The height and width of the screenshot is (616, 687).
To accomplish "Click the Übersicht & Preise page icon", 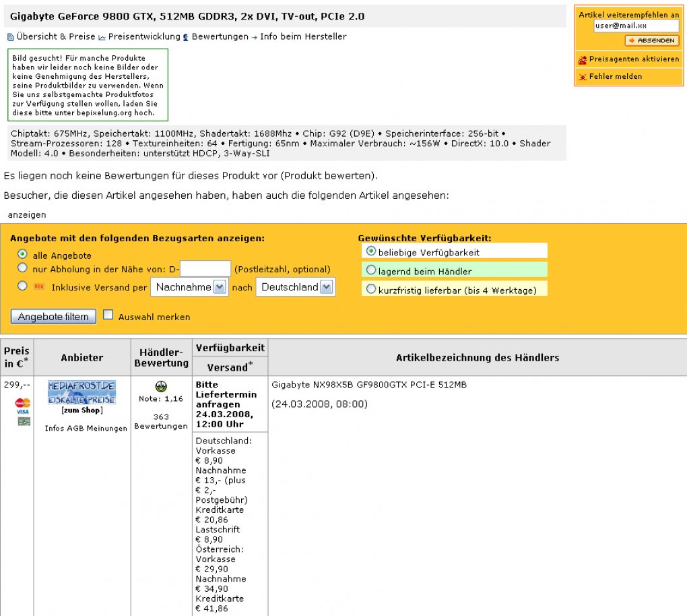I will (11, 37).
